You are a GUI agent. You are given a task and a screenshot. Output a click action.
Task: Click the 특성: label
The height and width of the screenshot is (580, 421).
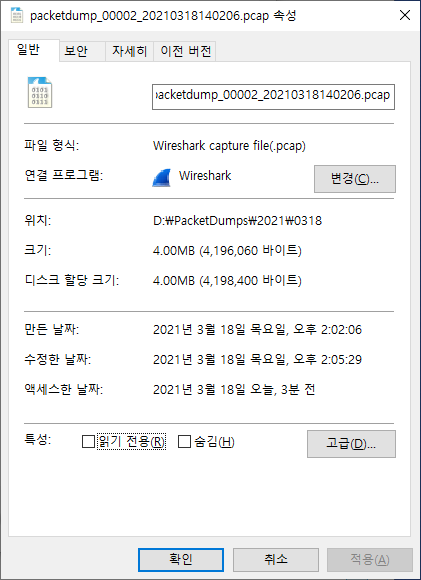tap(37, 439)
